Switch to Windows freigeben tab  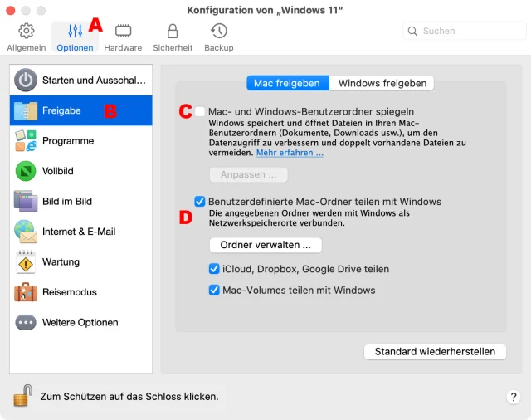(x=382, y=83)
